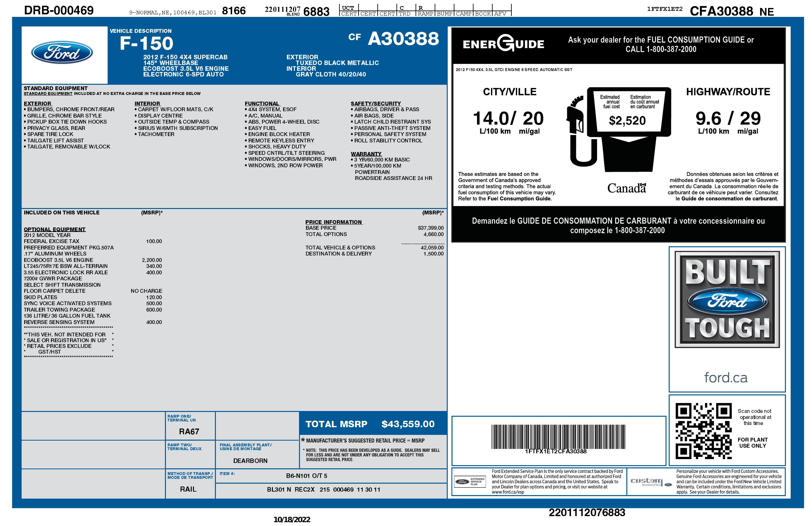
Task: Click the VIN barcode
Action: point(558,436)
